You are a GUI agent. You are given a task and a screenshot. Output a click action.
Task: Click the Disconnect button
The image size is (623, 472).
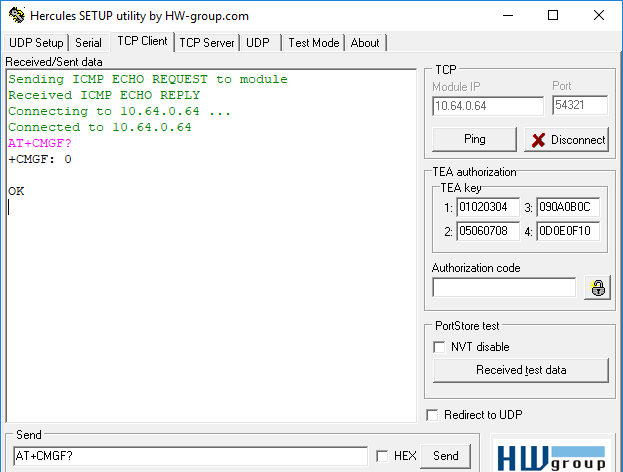coord(567,139)
